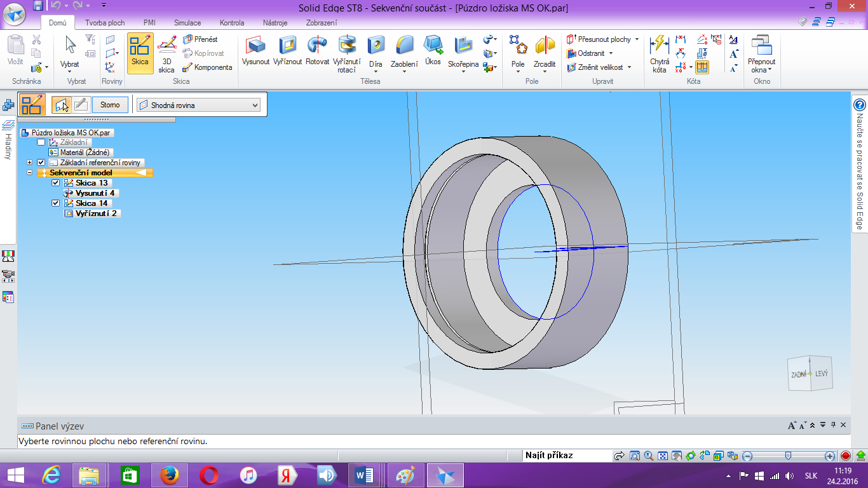The width and height of the screenshot is (868, 488).
Task: Toggle the Skica 13 checkbox
Action: [56, 183]
